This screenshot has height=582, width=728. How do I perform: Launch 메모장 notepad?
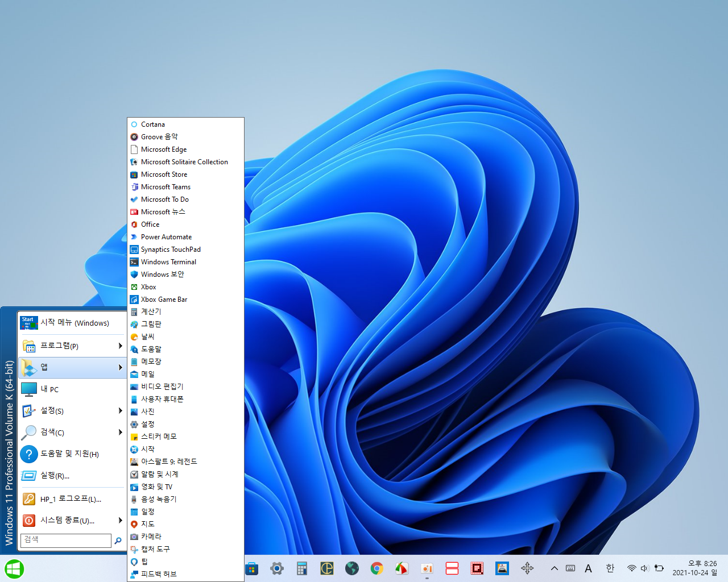(185, 362)
